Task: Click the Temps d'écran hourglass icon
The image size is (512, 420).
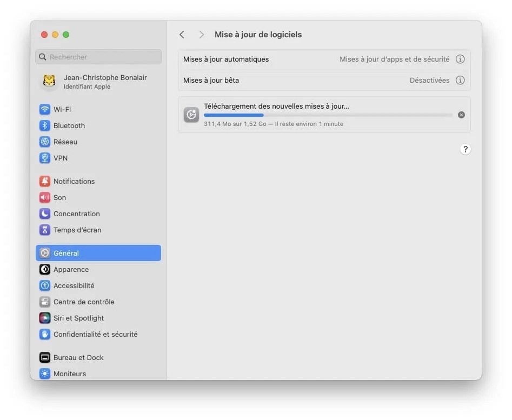Action: (x=45, y=230)
